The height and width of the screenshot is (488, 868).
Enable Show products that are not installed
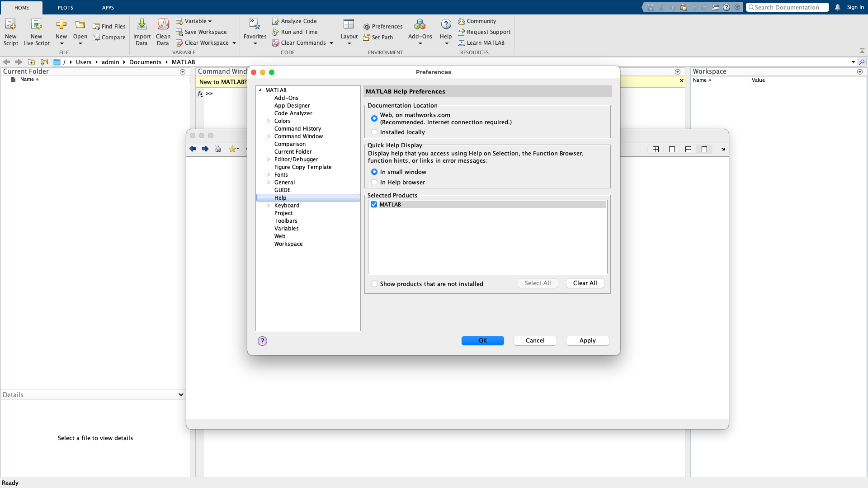374,284
